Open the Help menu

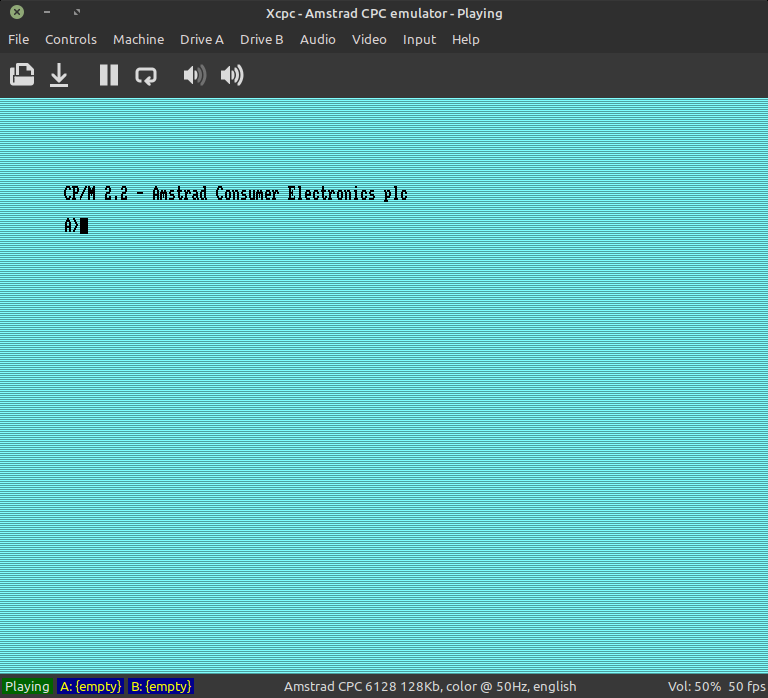(465, 39)
